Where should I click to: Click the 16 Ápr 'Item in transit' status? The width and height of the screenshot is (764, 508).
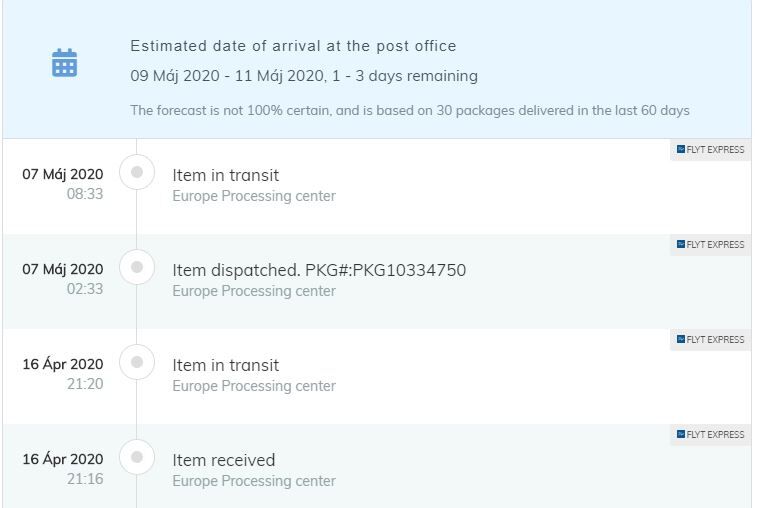pos(226,365)
